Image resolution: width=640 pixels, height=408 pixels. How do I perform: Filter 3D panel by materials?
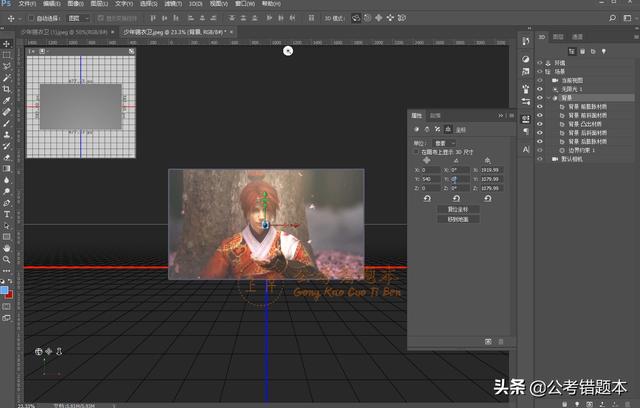pyautogui.click(x=593, y=51)
